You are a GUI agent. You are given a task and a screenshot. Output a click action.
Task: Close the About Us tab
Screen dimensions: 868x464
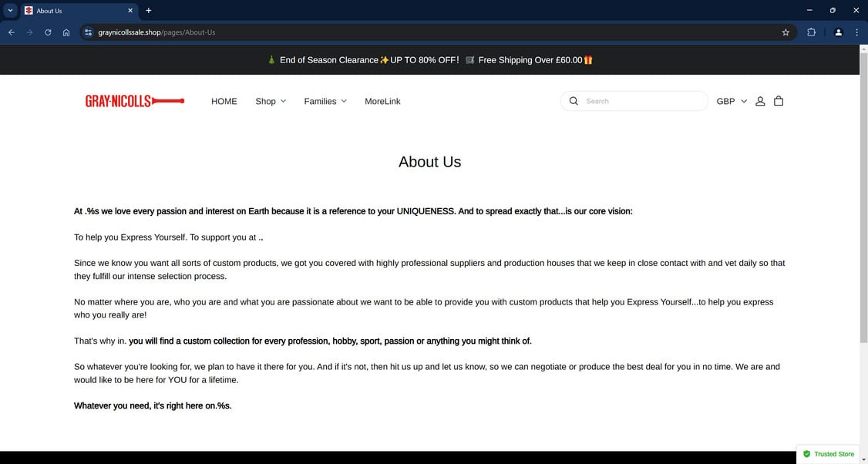click(130, 11)
